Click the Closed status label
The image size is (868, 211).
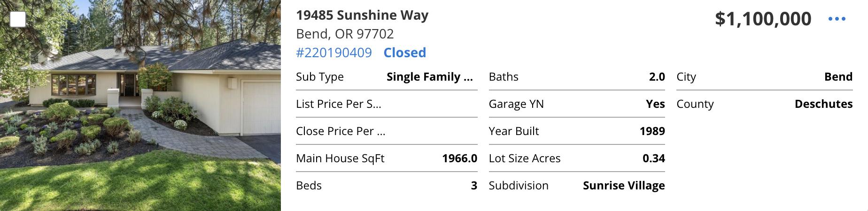[404, 53]
